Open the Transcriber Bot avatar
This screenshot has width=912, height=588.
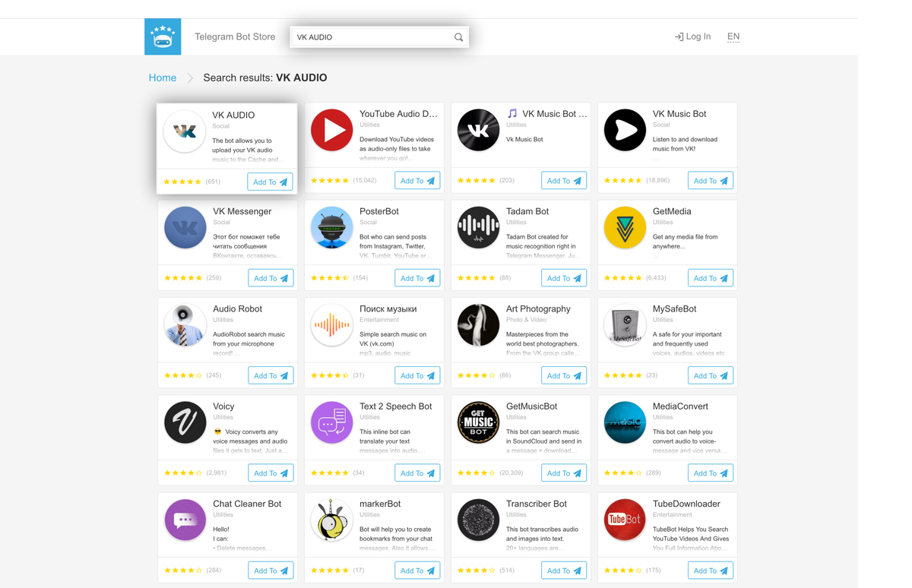tap(478, 520)
